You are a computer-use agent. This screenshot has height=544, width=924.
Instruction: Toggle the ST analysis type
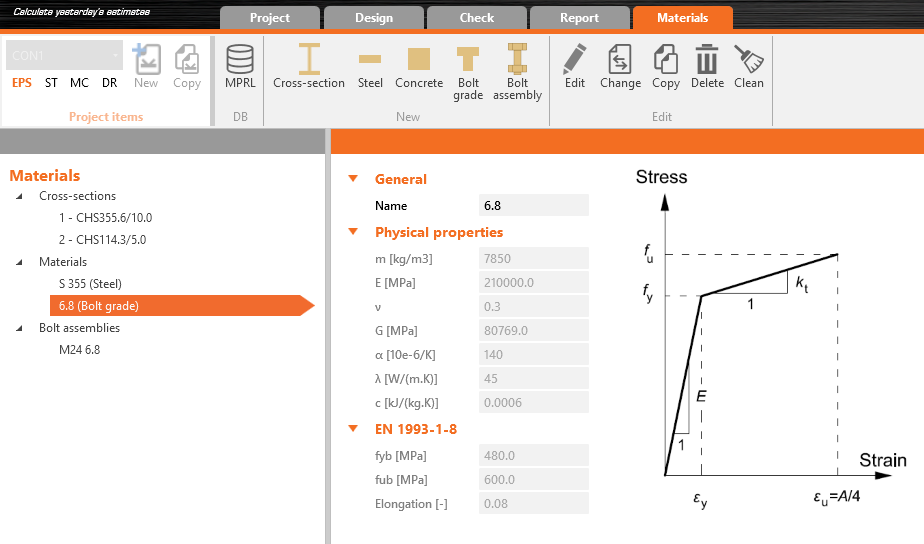click(51, 83)
